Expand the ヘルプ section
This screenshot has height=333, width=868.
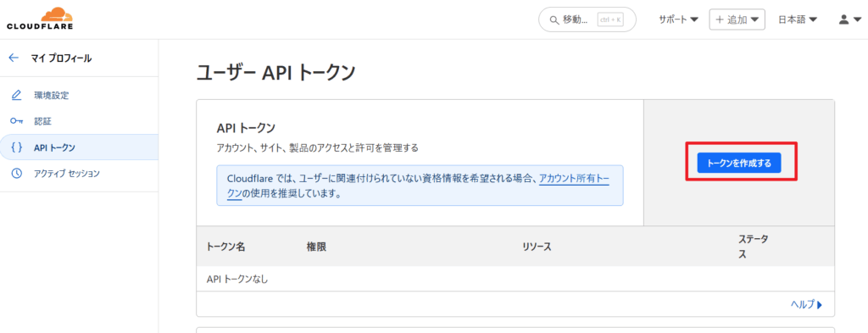(x=807, y=304)
